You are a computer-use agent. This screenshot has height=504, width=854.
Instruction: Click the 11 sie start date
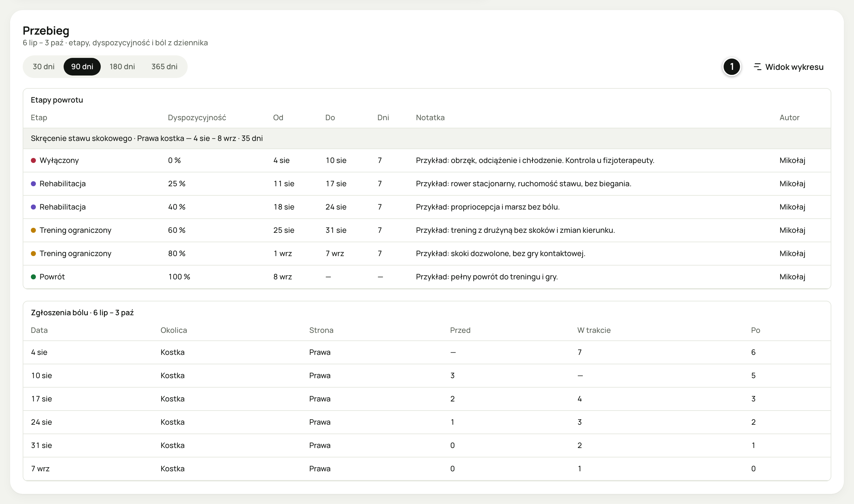pyautogui.click(x=284, y=184)
